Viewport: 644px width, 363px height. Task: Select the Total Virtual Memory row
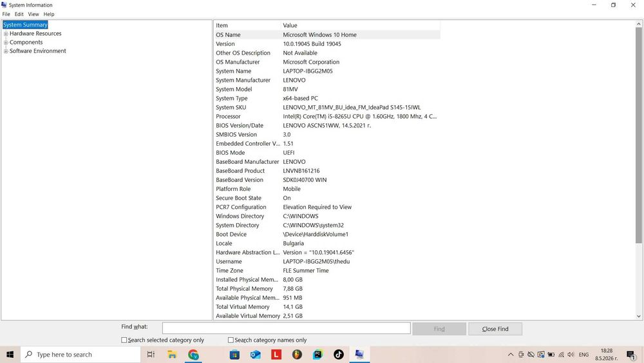point(327,307)
